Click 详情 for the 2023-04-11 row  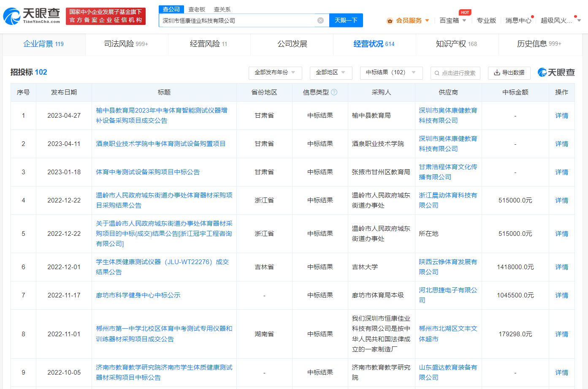click(x=561, y=143)
